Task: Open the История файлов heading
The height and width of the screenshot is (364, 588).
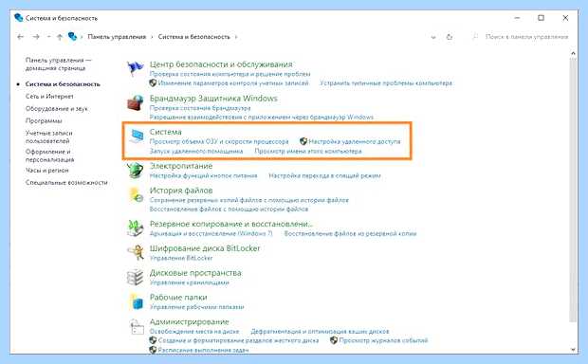Action: (181, 191)
